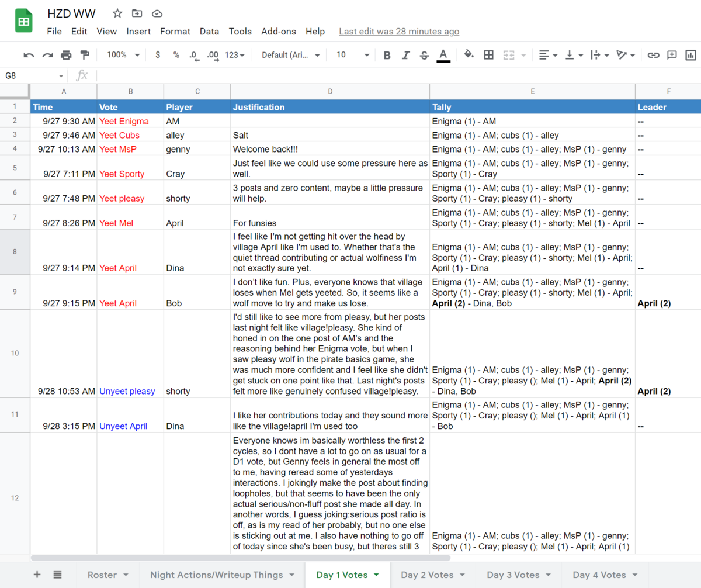The image size is (701, 588).
Task: Toggle Bold formatting
Action: [387, 55]
